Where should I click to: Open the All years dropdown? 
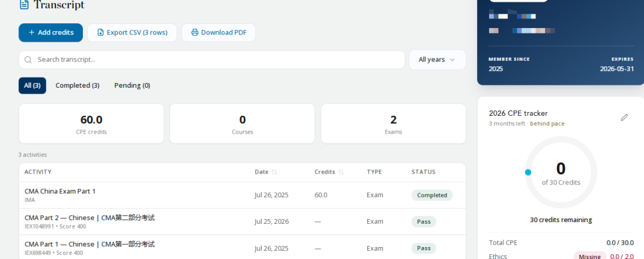pos(438,60)
